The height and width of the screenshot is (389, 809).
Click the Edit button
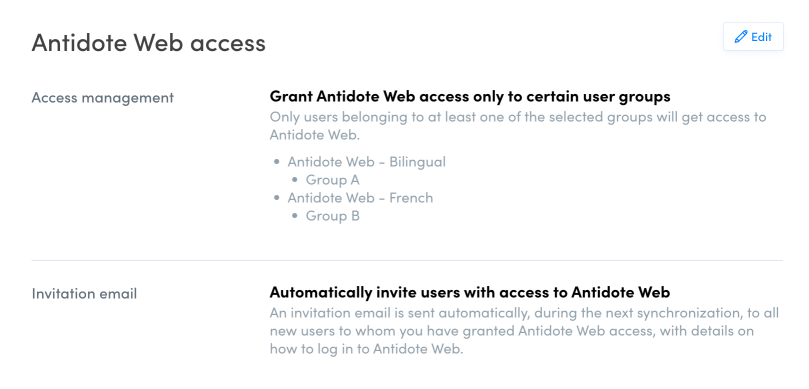click(x=753, y=37)
